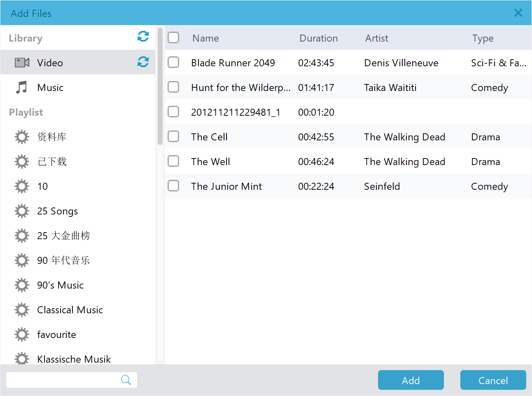Screen dimensions: 532x396
Task: Click the gear icon beside favourite playlist
Action: point(22,335)
